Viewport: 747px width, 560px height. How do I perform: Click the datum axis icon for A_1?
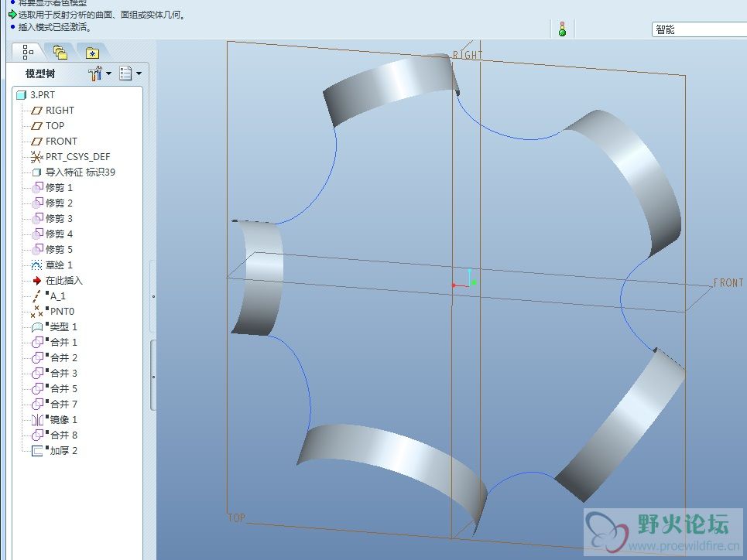pyautogui.click(x=36, y=296)
